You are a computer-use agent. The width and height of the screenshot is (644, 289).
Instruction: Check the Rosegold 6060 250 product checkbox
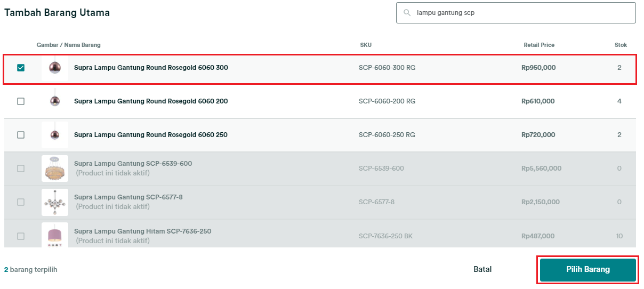[21, 135]
